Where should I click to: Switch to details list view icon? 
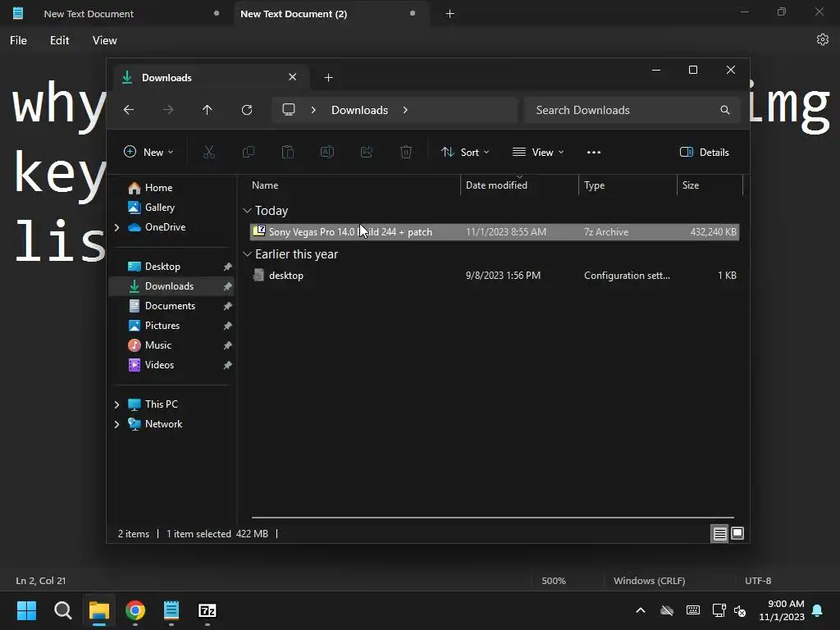point(719,533)
